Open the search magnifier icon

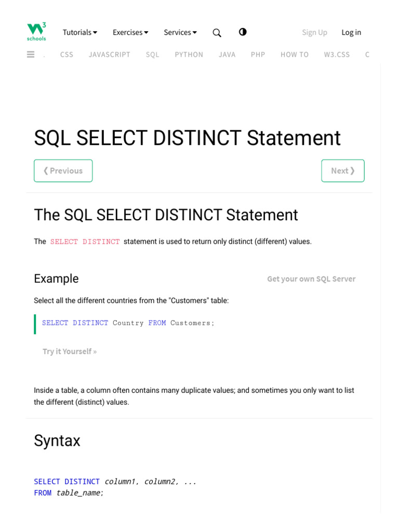pos(217,33)
